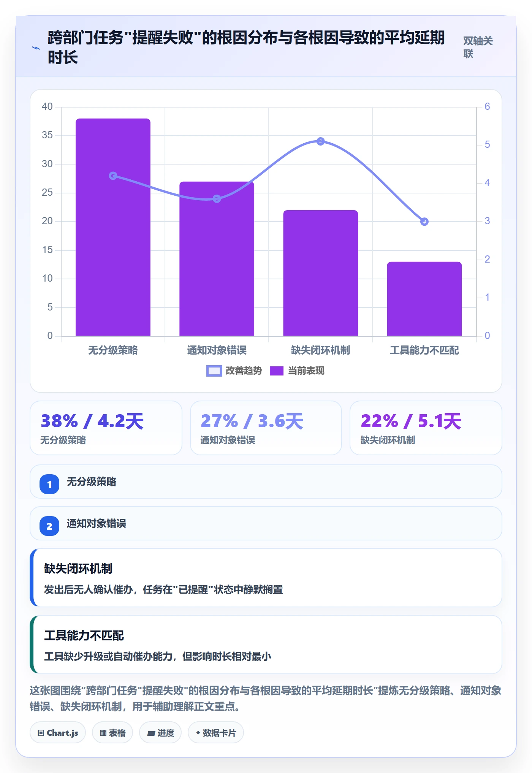Click x-axis label 通知对象错误
This screenshot has width=532, height=773.
217,350
